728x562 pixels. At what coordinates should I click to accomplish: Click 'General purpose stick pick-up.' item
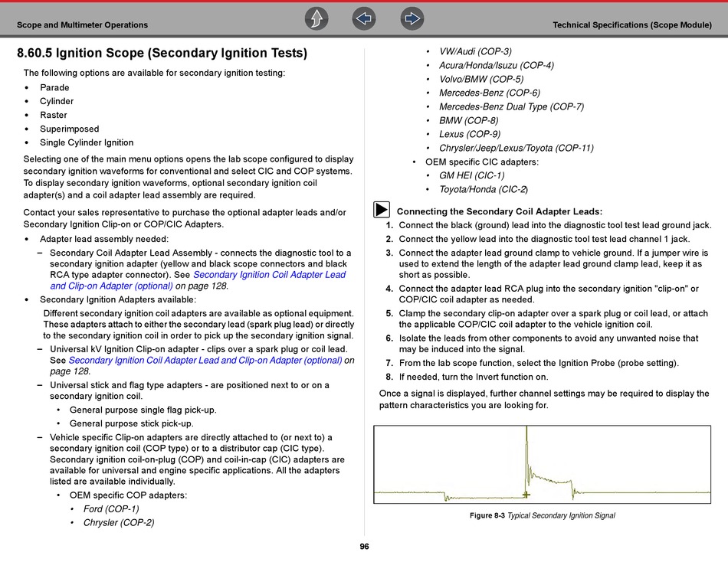[x=131, y=423]
